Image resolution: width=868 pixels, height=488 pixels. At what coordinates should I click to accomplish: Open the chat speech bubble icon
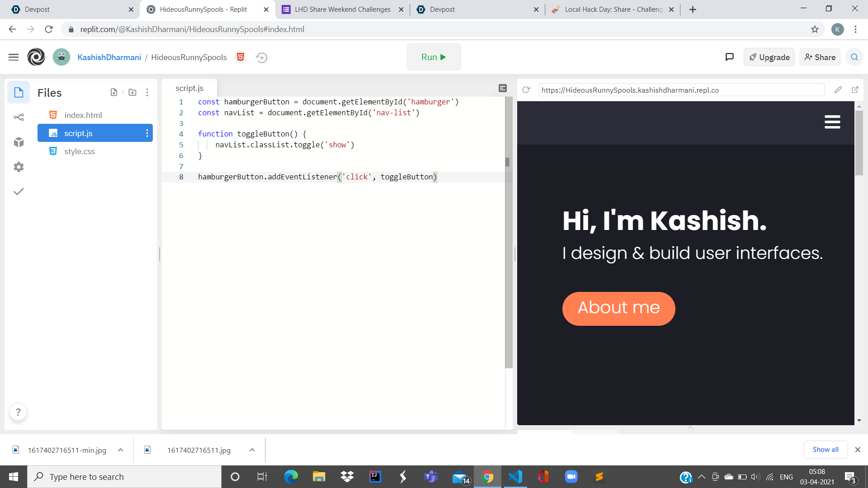click(729, 57)
